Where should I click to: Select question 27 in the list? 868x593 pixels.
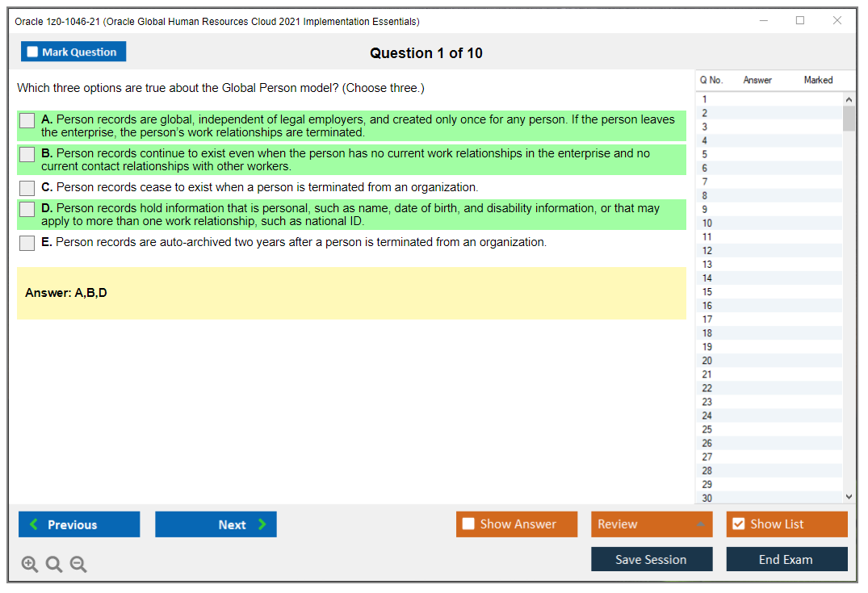(x=769, y=457)
